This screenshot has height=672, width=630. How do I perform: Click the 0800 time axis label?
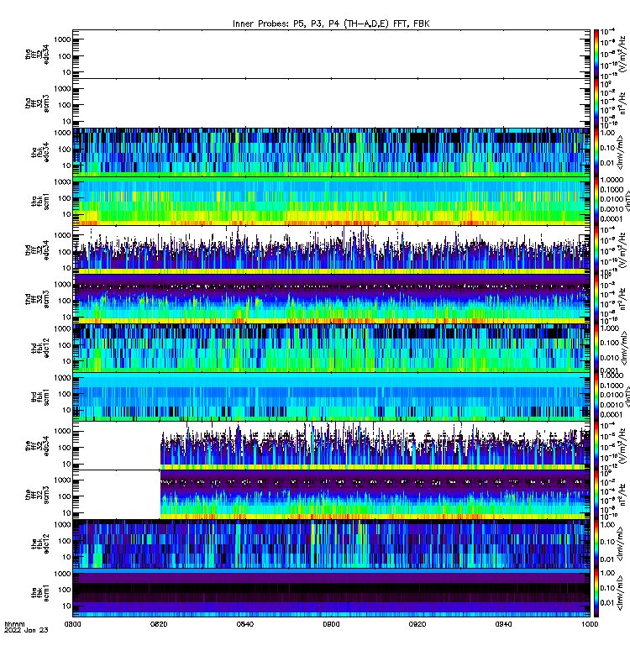(x=72, y=624)
